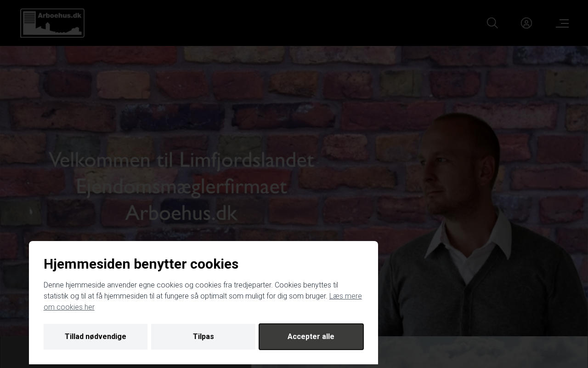Click the Hjemmesiden benytter cookies heading

point(141,264)
